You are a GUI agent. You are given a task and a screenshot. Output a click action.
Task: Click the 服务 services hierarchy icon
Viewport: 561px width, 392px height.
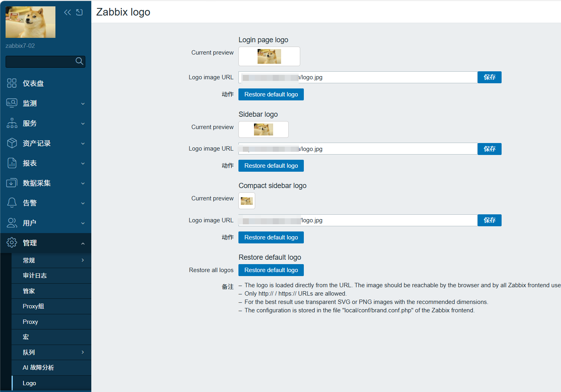(x=12, y=123)
